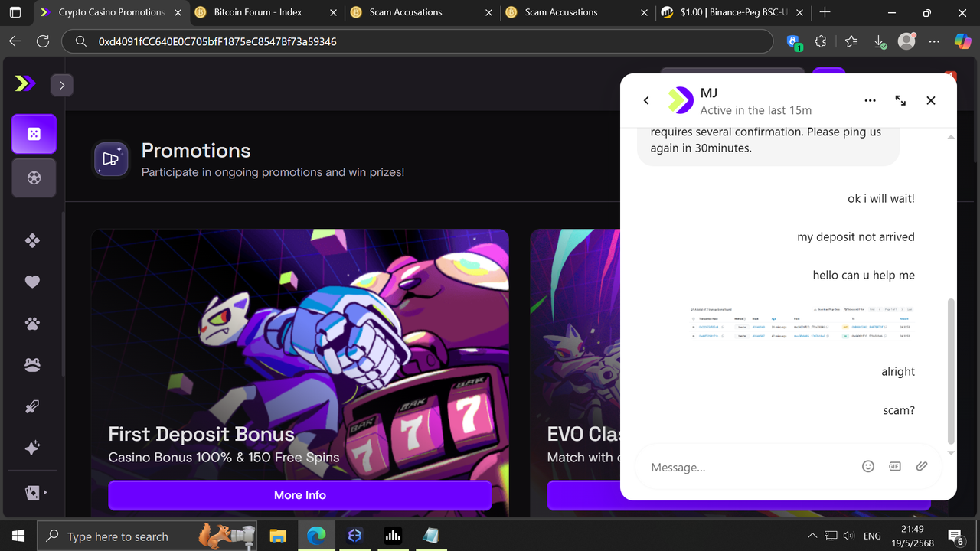Open the notifications center icon
The width and height of the screenshot is (980, 551).
coord(955,536)
